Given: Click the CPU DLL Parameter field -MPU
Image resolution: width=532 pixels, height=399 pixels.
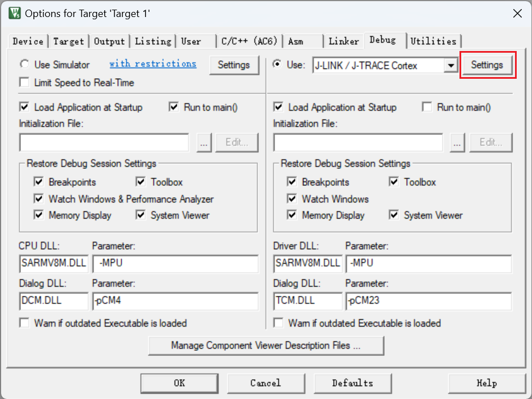Looking at the screenshot, I should [x=175, y=264].
